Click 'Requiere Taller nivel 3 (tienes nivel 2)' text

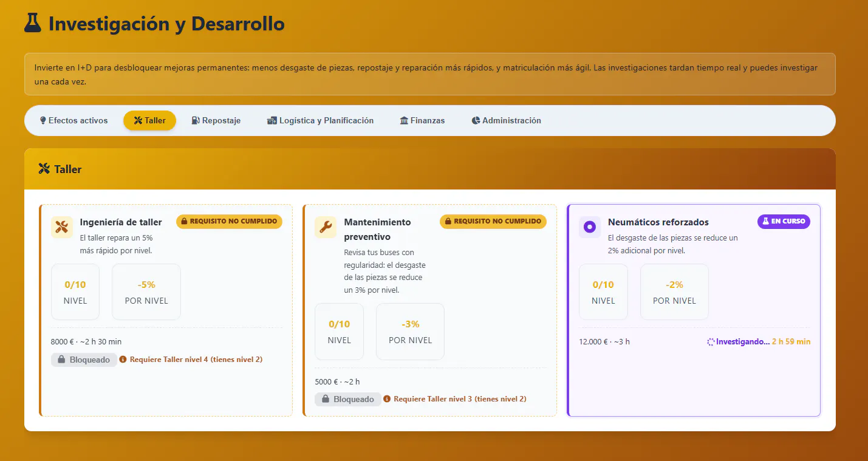(x=460, y=399)
